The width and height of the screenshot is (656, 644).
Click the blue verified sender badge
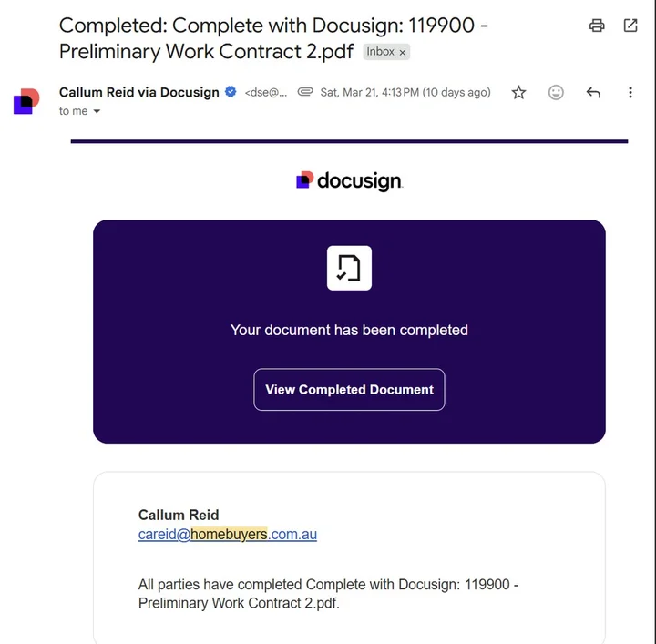coord(231,92)
